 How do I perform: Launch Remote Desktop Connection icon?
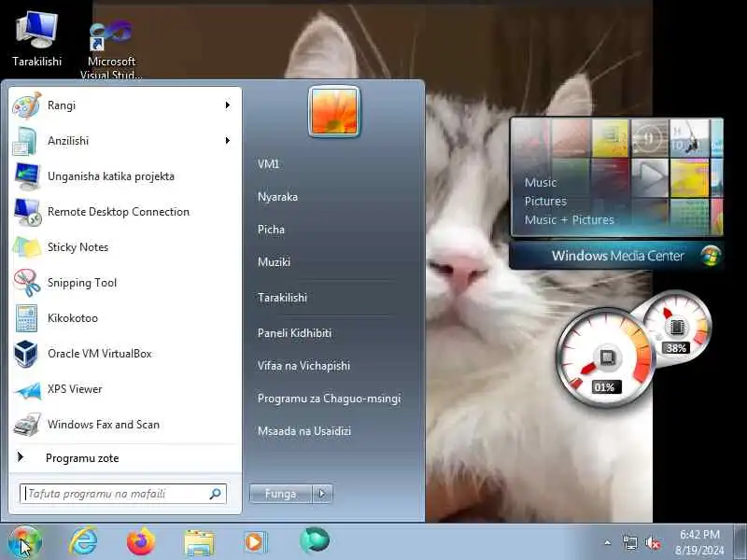coord(27,212)
